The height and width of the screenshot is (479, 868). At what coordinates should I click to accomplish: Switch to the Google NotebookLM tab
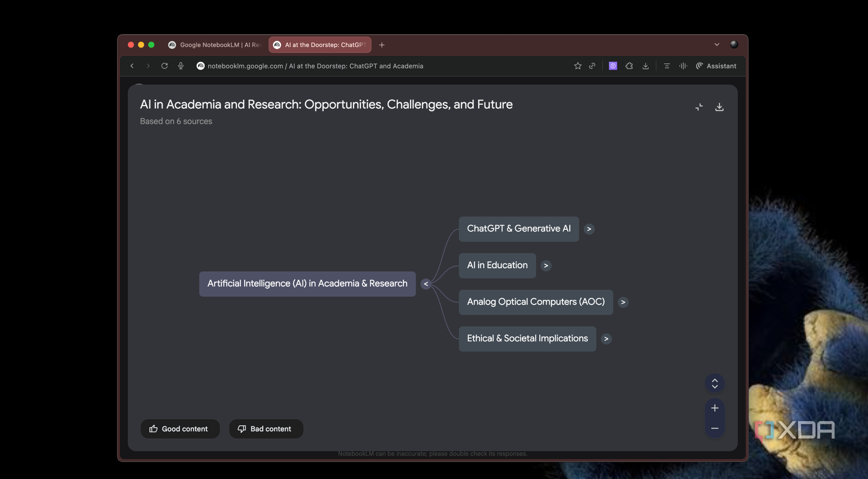215,45
